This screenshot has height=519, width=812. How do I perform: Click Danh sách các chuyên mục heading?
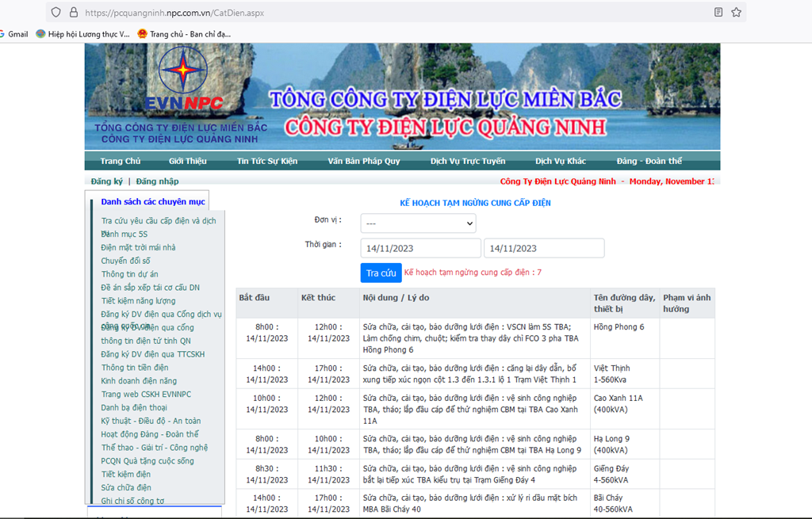153,202
